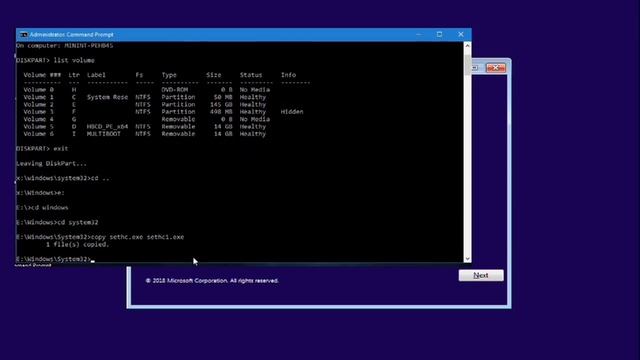This screenshot has height=360, width=640.
Task: Minimize the Command Prompt window
Action: click(x=418, y=35)
